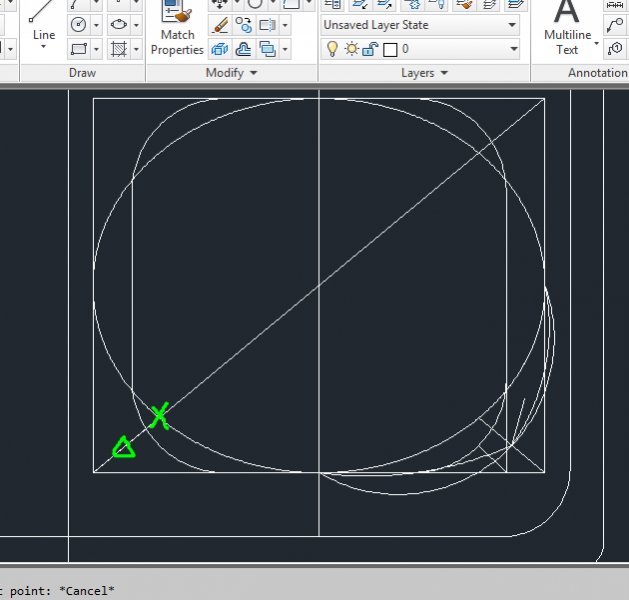Click the Match Properties paintbrush icon
This screenshot has width=629, height=600.
click(x=177, y=12)
